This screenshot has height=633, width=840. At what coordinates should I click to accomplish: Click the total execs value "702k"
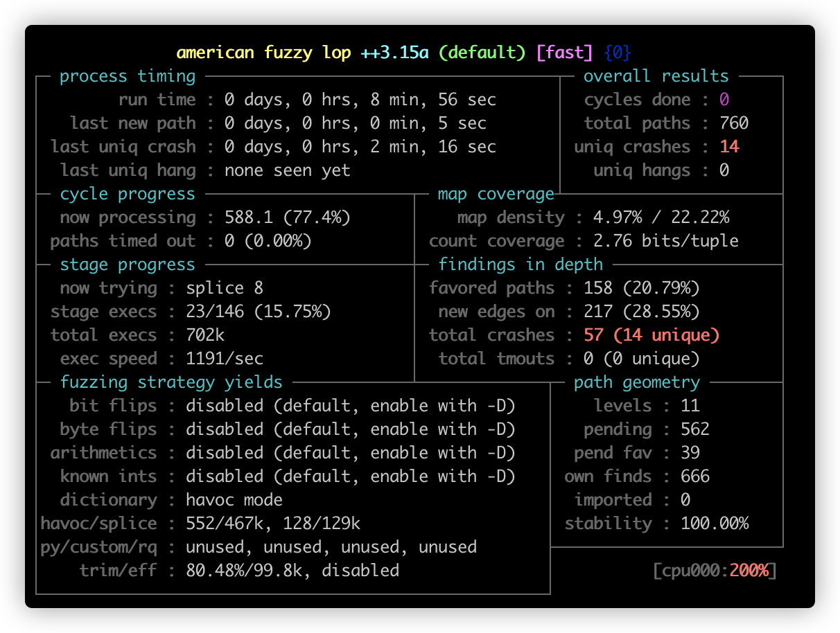[x=205, y=335]
